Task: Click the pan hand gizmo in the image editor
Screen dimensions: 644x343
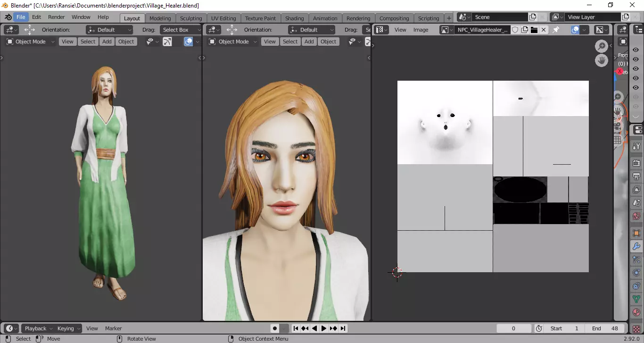Action: (x=602, y=60)
